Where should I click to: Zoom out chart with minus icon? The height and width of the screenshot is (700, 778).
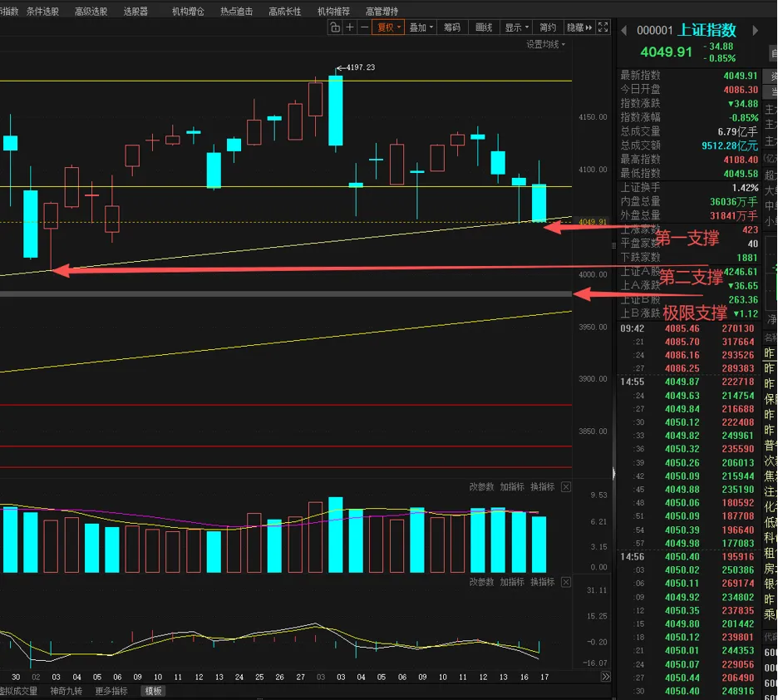coord(364,27)
